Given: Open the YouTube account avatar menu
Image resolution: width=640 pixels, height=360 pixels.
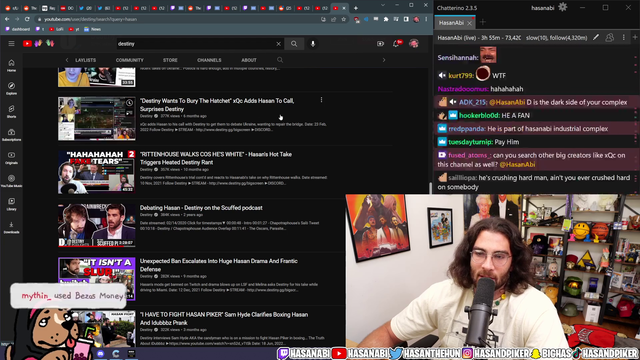Looking at the screenshot, I should coord(414,43).
